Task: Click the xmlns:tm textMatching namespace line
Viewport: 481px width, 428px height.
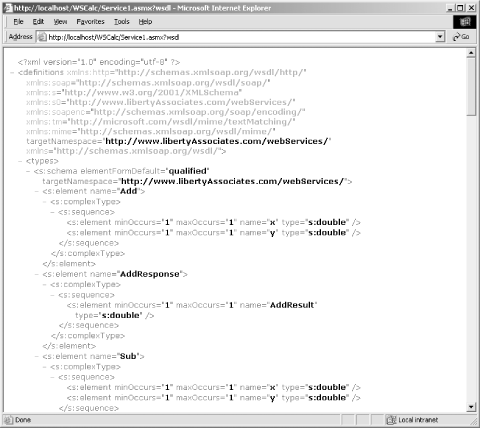Action: (161, 122)
